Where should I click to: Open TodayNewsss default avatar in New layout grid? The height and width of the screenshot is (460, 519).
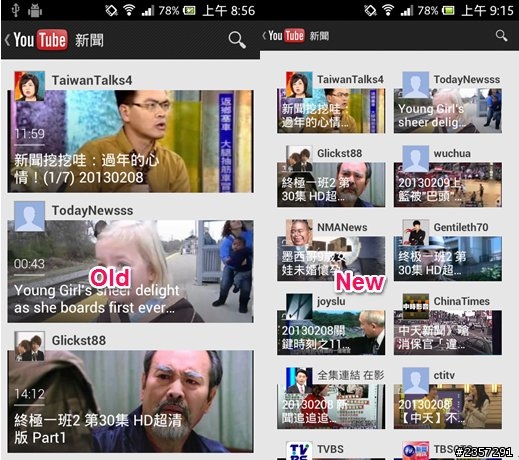coord(415,84)
